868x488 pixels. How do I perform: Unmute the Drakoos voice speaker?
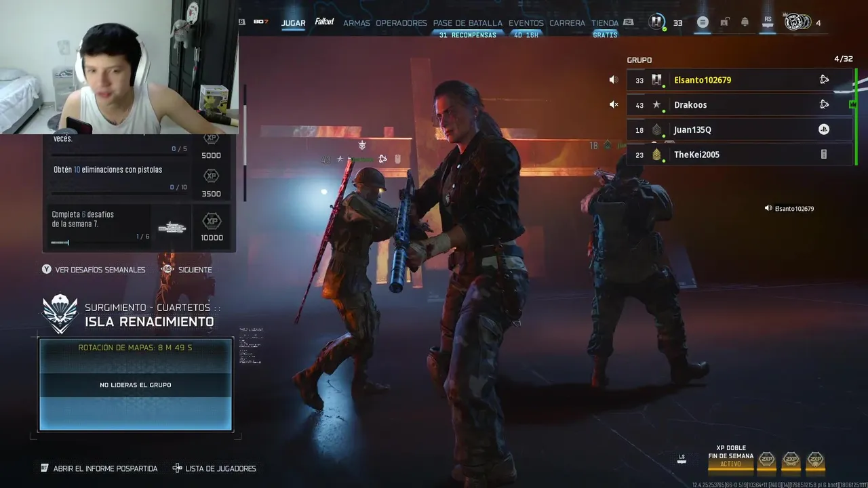click(x=614, y=104)
